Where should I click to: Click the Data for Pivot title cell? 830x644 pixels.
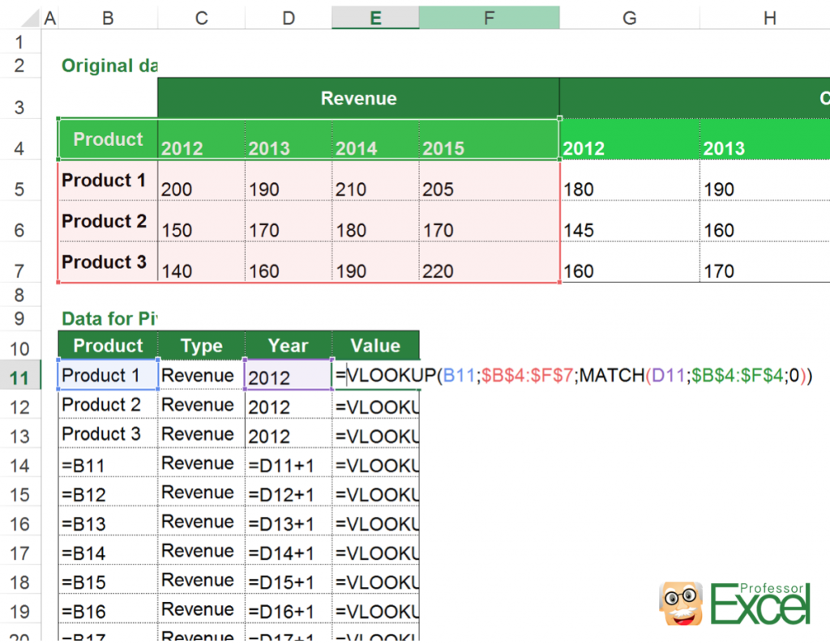click(108, 318)
